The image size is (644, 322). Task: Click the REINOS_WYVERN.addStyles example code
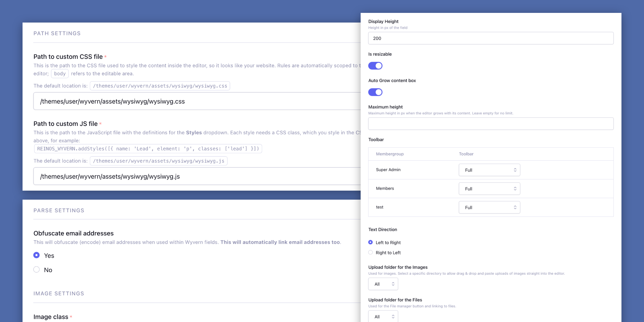pyautogui.click(x=148, y=149)
